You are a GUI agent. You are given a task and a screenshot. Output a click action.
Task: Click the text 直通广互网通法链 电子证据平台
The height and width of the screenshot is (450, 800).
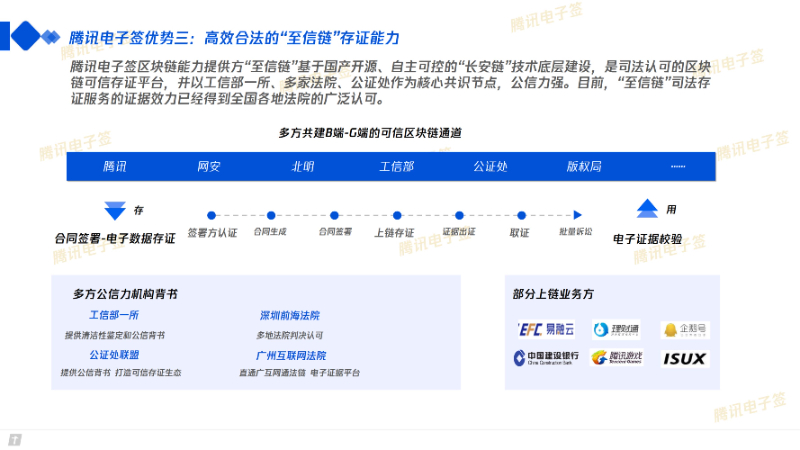coord(299,373)
